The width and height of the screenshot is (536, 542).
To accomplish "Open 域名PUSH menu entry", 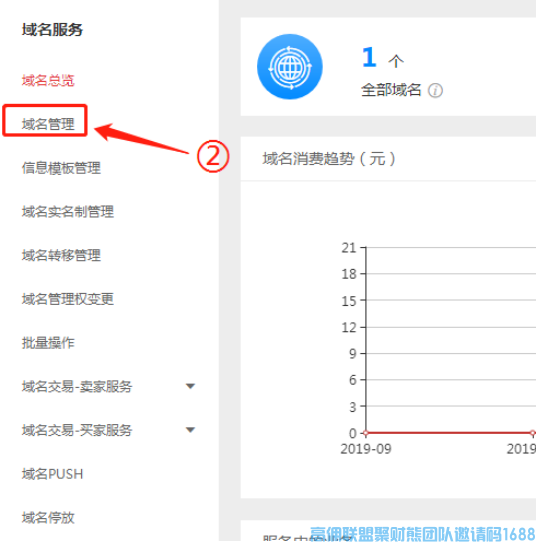I will coord(53,474).
